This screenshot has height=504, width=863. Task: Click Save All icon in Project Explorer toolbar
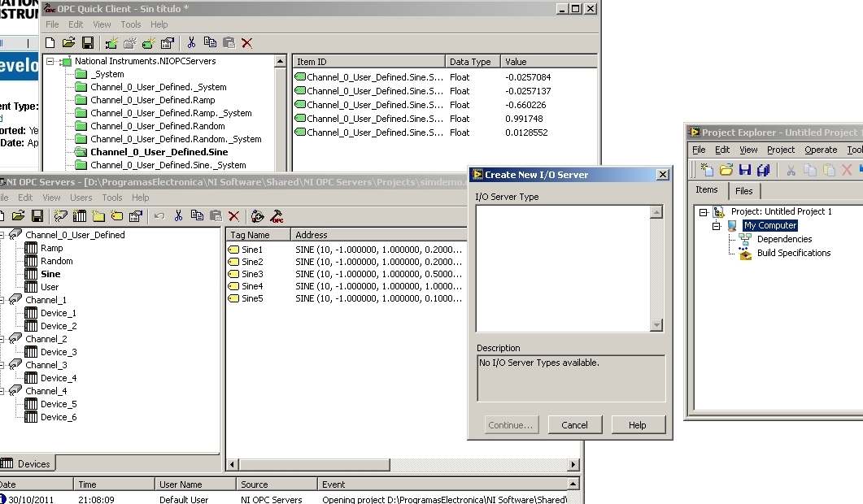coord(763,170)
